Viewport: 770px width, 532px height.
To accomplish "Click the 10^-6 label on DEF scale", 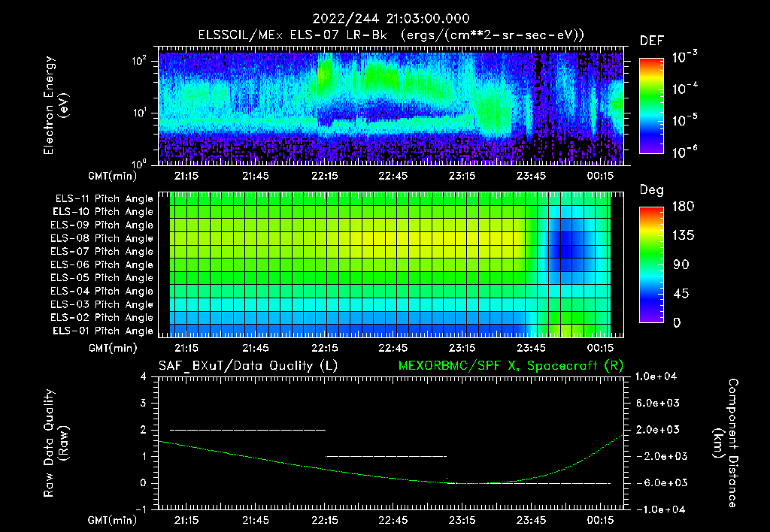I will [684, 152].
